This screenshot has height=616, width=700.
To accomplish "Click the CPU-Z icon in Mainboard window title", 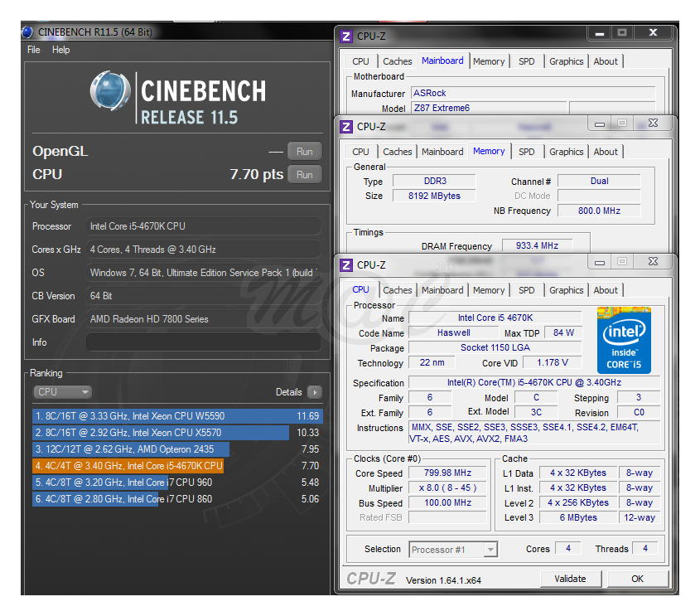I will click(347, 36).
